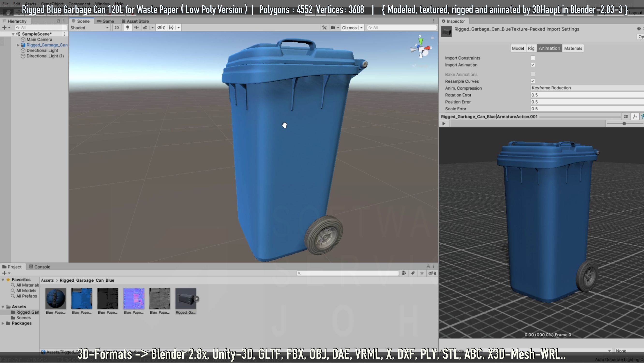Select the Rigged_Ga... model asset thumbnail
Image resolution: width=644 pixels, height=363 pixels.
tap(186, 301)
